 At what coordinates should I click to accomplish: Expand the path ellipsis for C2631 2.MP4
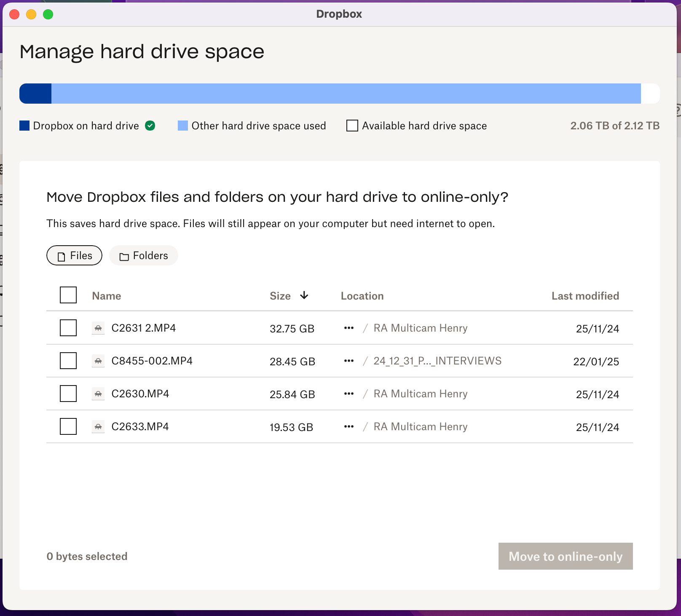click(x=349, y=328)
